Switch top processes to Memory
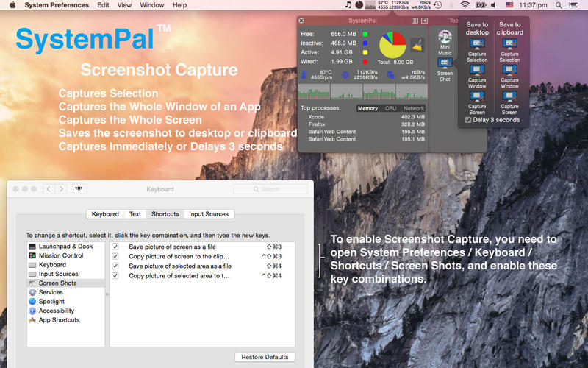The image size is (588, 368). pyautogui.click(x=367, y=108)
